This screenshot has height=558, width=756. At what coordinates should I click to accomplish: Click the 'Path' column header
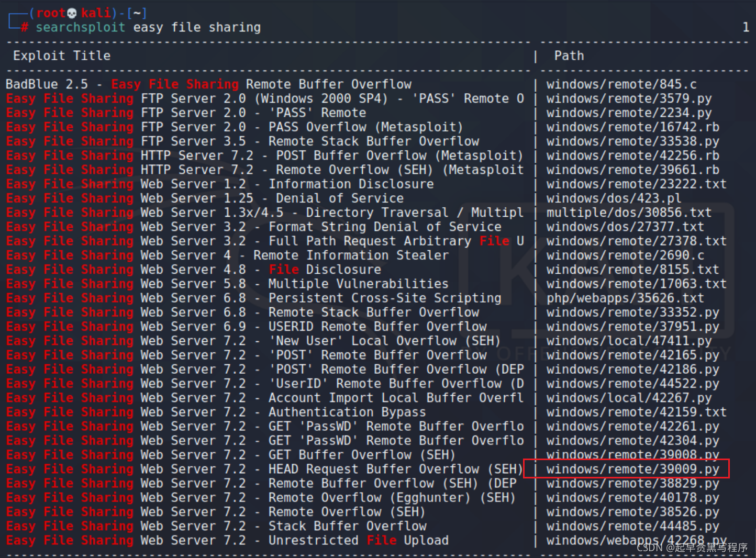pos(569,55)
